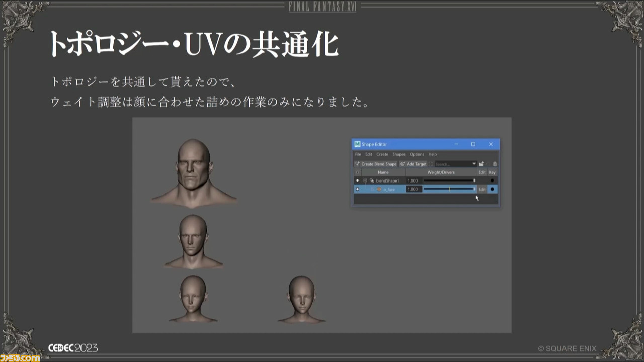
Task: Click the create group folder icon
Action: click(481, 164)
